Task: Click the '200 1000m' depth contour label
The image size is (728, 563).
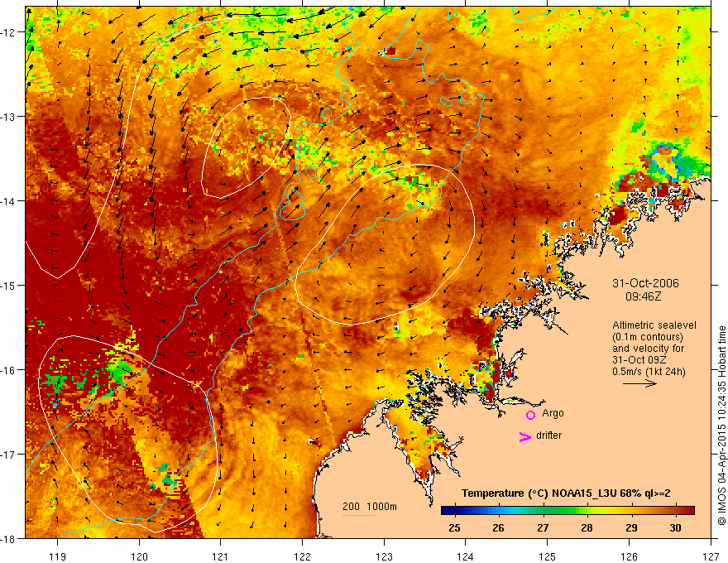Action: pyautogui.click(x=370, y=507)
